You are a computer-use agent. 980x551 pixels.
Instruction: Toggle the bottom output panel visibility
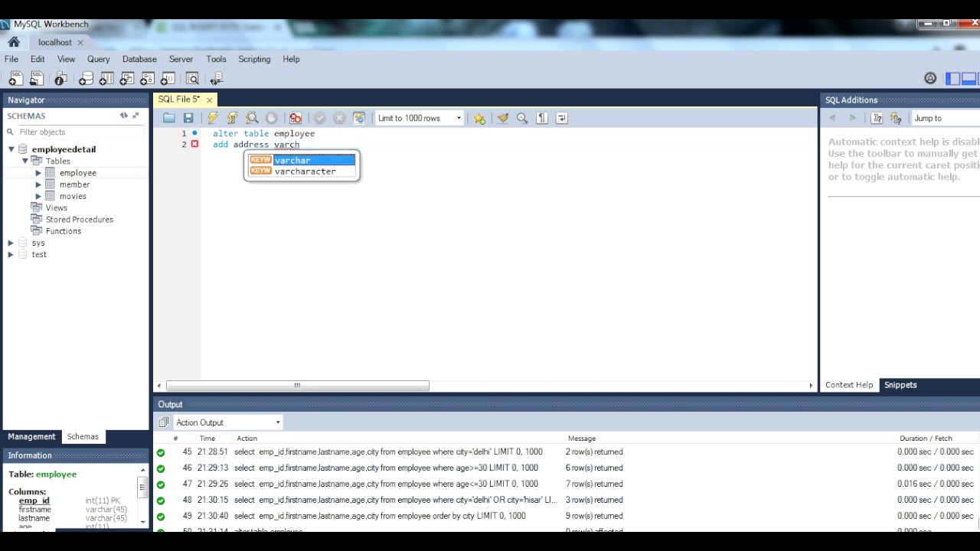pyautogui.click(x=969, y=78)
